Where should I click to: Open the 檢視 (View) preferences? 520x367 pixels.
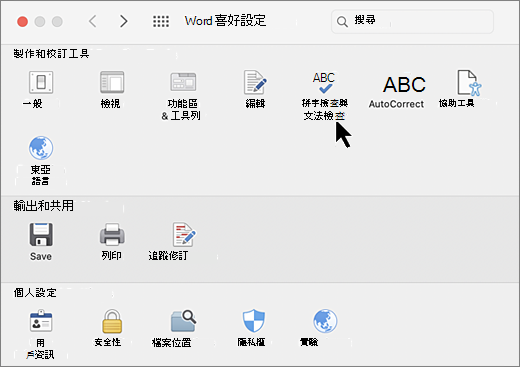point(112,82)
